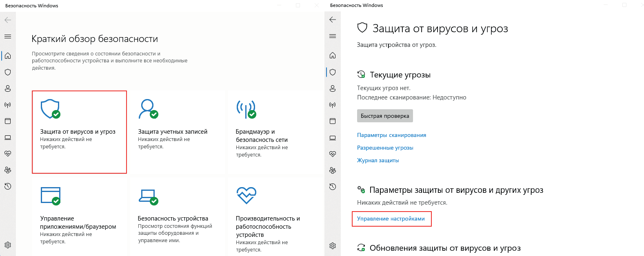Click the 'Быстрая проверка' button
The width and height of the screenshot is (644, 256).
[x=385, y=116]
